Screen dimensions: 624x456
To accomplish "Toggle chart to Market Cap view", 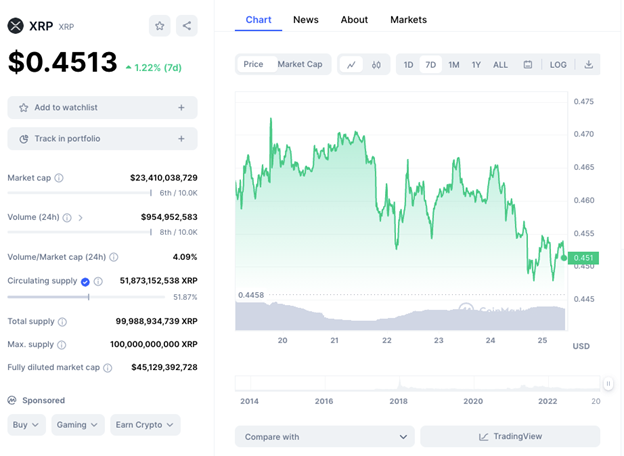I will [x=300, y=65].
